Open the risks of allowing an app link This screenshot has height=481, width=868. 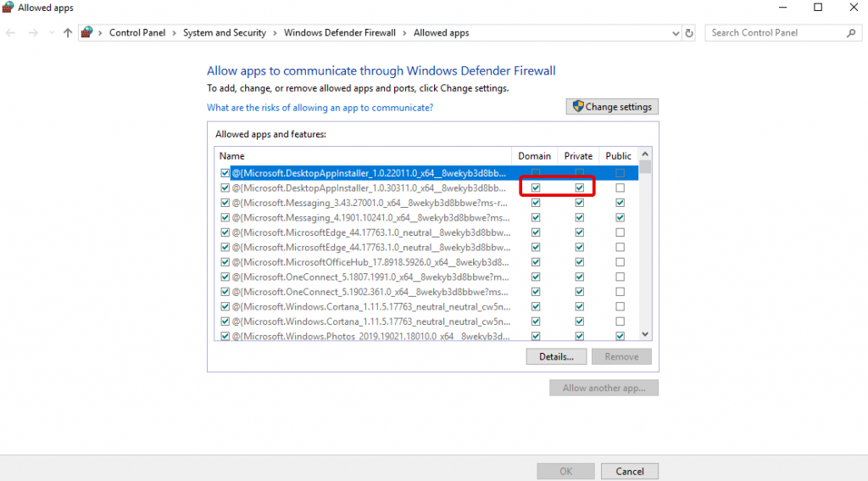(320, 108)
